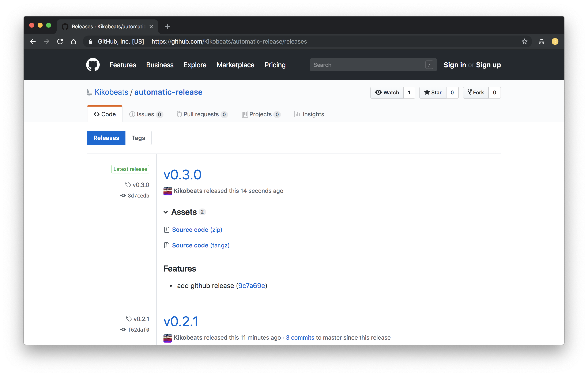Image resolution: width=588 pixels, height=376 pixels.
Task: Open a new browser tab
Action: point(167,27)
